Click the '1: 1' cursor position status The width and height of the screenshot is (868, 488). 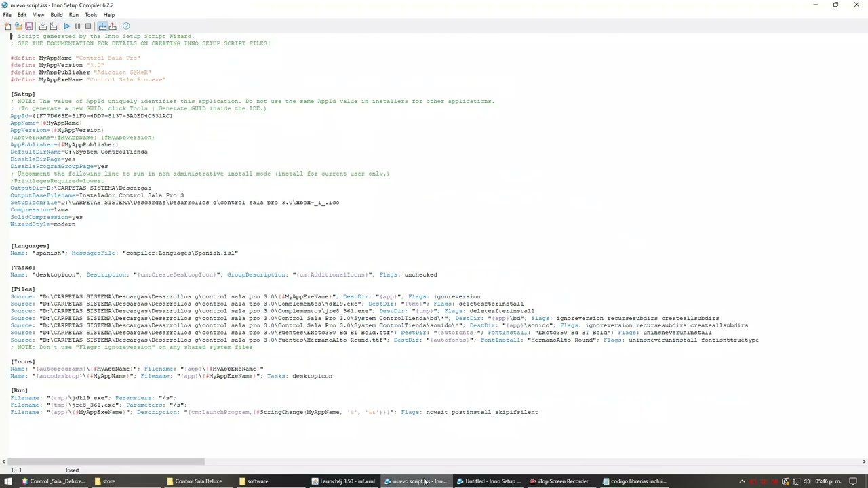[16, 470]
